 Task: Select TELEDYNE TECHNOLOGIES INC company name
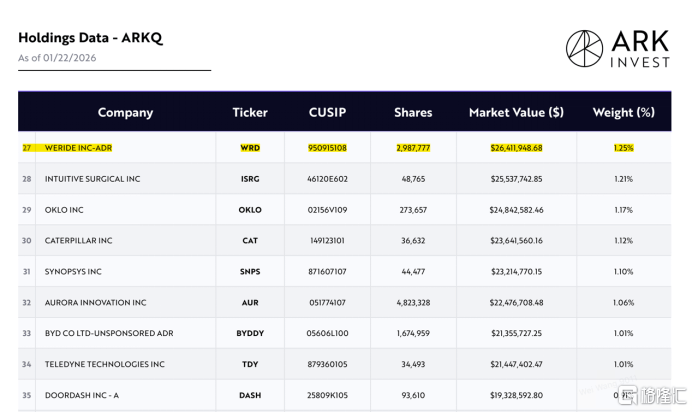pos(104,364)
